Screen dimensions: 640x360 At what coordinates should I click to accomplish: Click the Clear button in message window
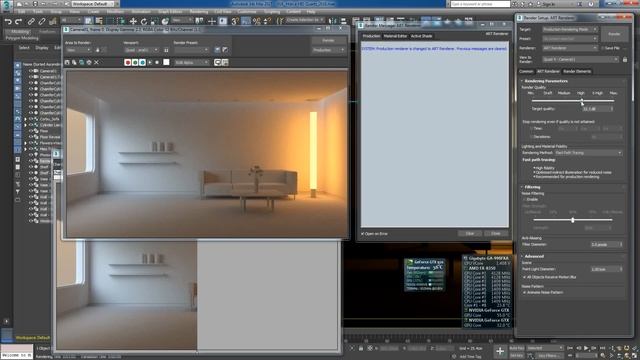[470, 233]
